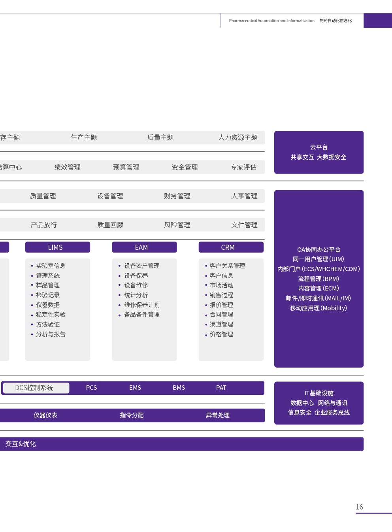Open the 云平台 purple panel

318,152
